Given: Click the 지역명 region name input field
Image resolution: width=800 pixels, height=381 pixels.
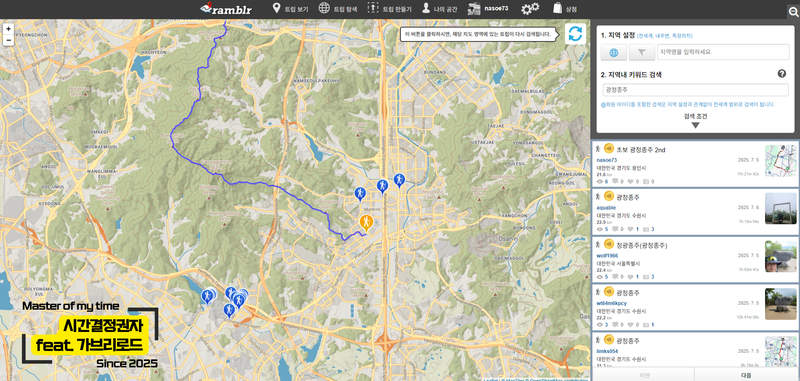Looking at the screenshot, I should click(x=723, y=52).
